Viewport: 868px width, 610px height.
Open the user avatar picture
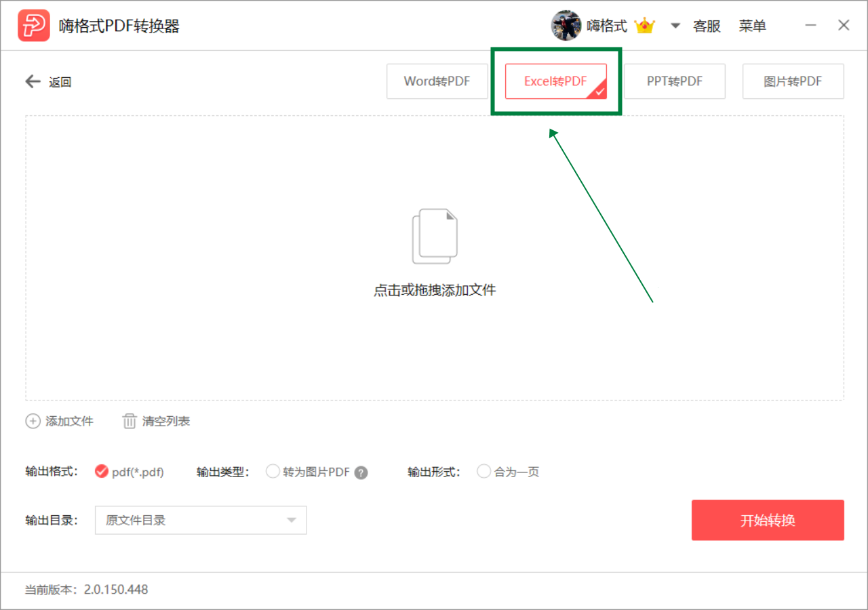tap(566, 26)
